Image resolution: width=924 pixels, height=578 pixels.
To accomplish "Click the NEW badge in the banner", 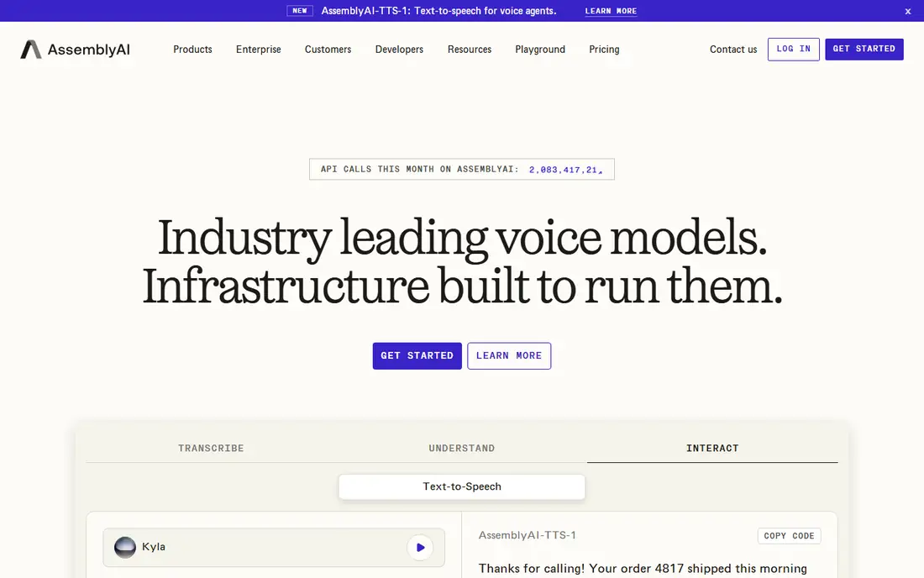I will pyautogui.click(x=300, y=11).
